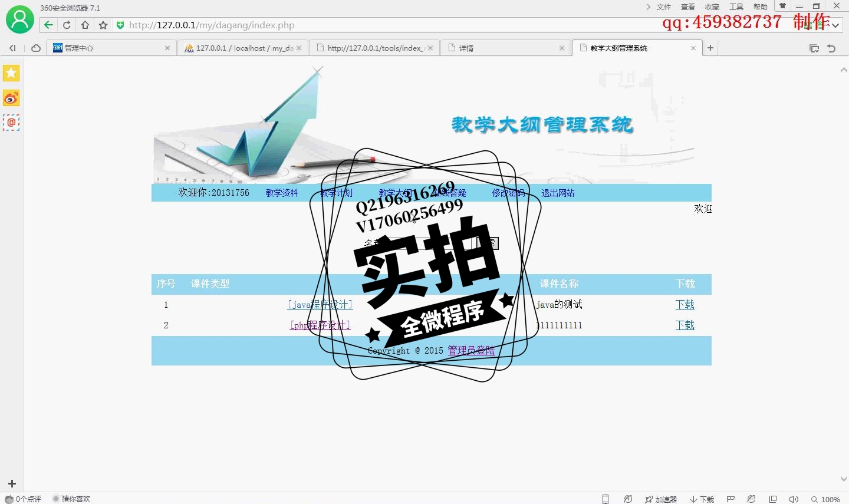849x504 pixels.
Task: Click the mobile phone icon in status bar
Action: click(606, 499)
